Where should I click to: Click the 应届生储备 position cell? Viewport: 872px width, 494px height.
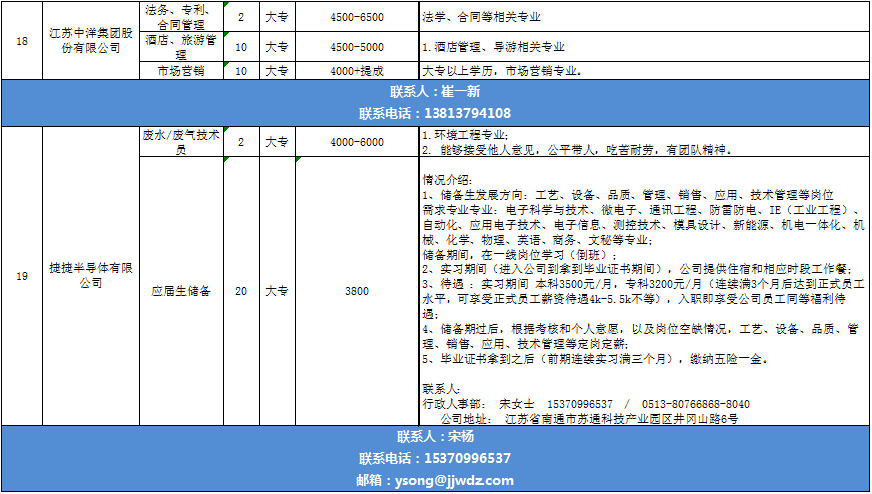(180, 291)
